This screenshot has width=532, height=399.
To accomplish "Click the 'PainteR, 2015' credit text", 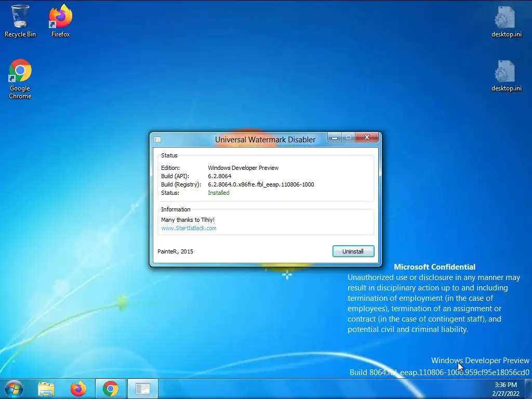I will tap(175, 251).
